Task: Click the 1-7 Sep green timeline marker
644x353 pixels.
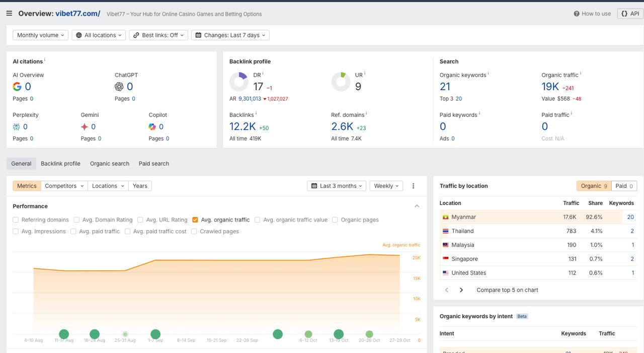Action: pos(155,334)
